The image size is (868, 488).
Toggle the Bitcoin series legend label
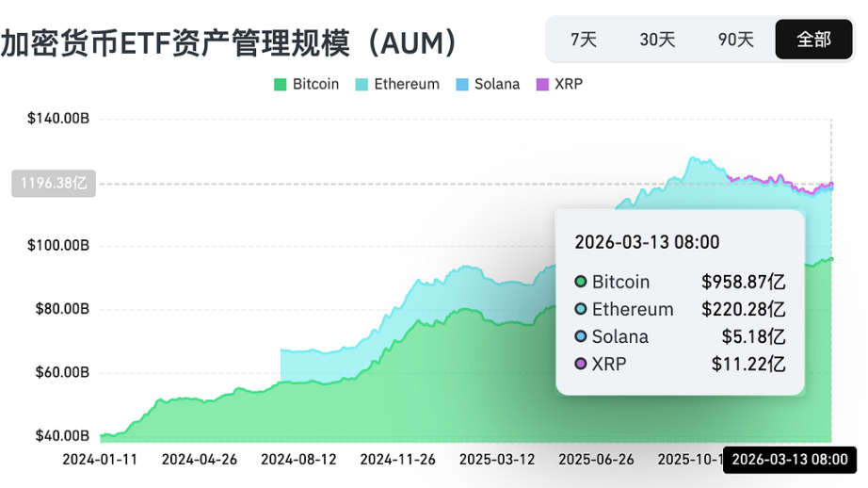click(x=315, y=84)
